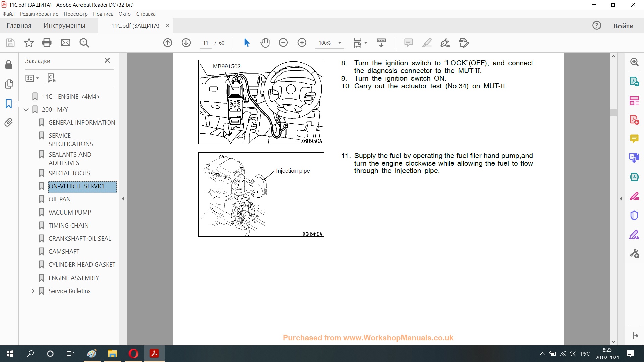Image resolution: width=644 pixels, height=362 pixels.
Task: Open the Редактирование menu
Action: [39, 14]
